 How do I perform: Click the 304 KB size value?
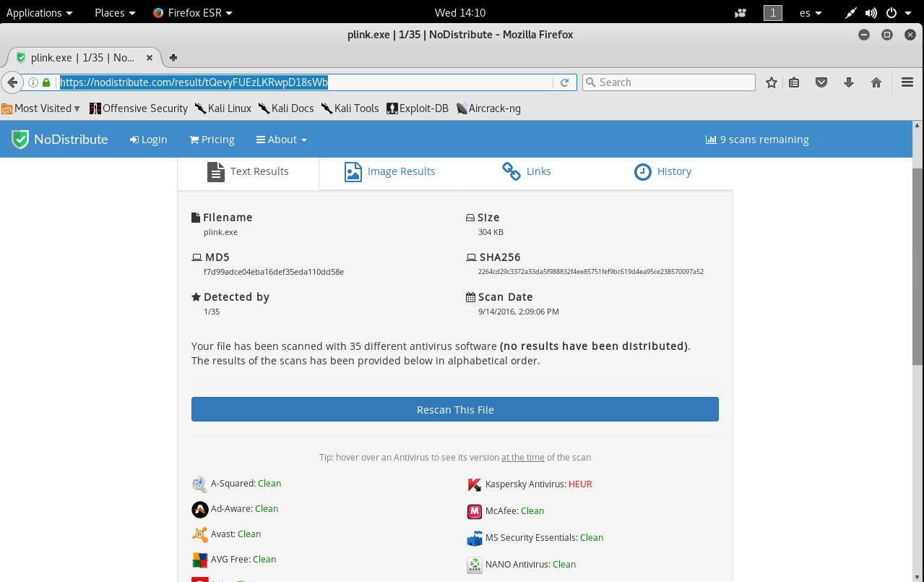(x=491, y=232)
